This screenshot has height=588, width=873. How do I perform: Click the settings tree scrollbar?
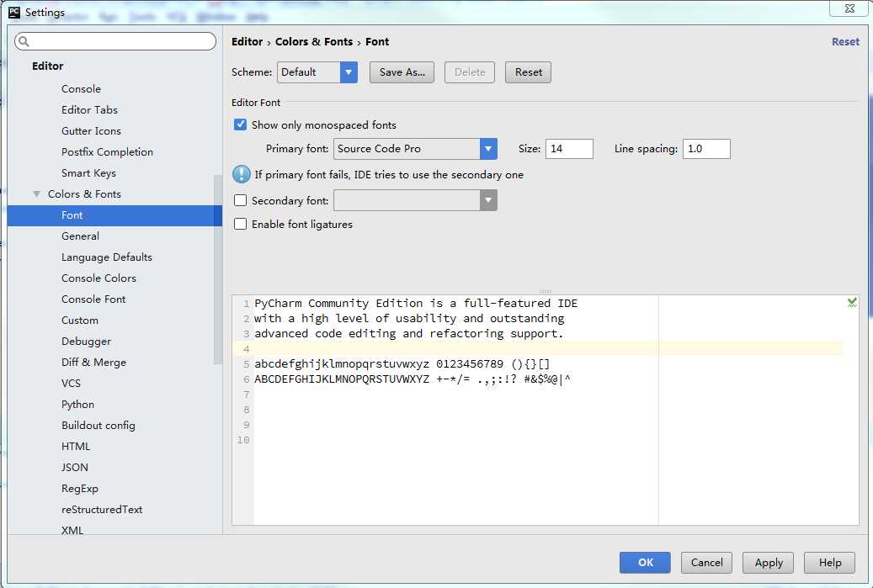tap(218, 270)
